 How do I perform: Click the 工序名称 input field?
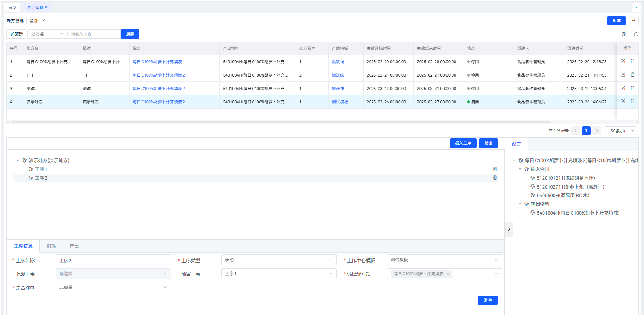(113, 260)
